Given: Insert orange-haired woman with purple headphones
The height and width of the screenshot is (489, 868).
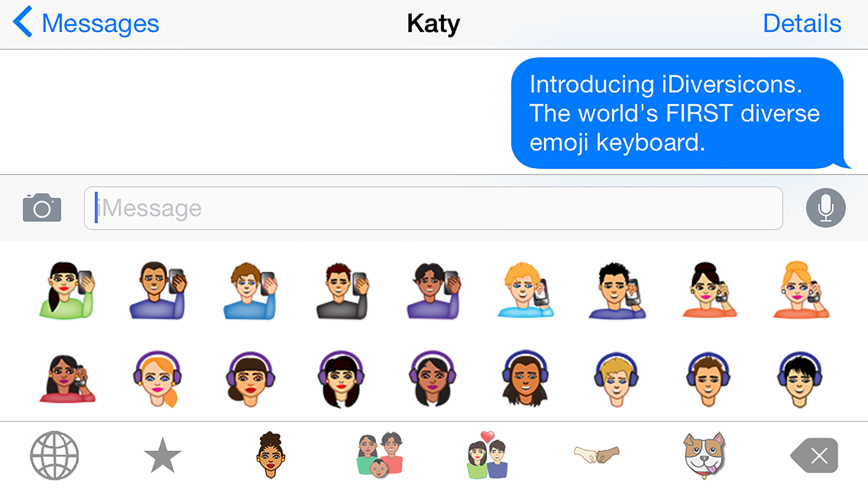Looking at the screenshot, I should pyautogui.click(x=157, y=379).
